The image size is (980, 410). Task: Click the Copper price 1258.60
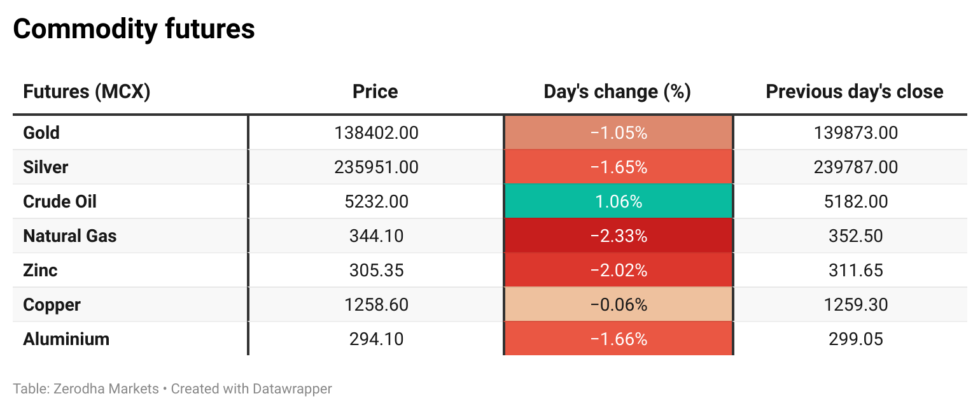(x=376, y=305)
